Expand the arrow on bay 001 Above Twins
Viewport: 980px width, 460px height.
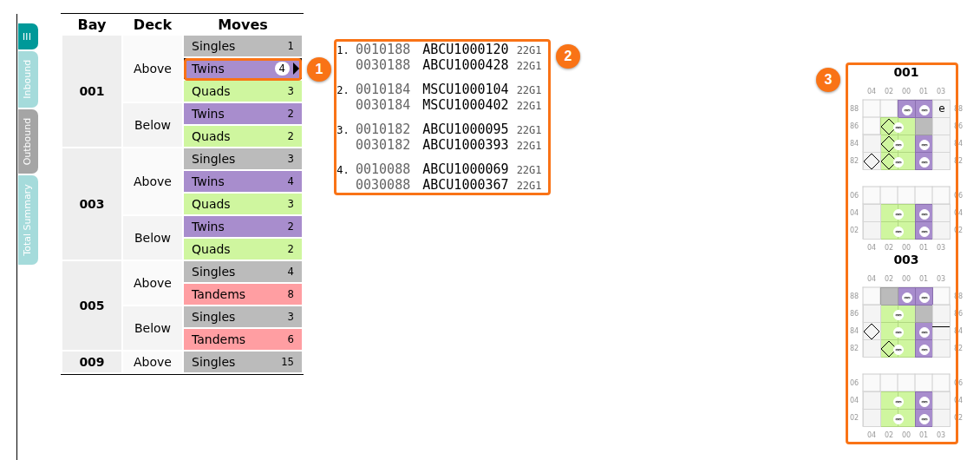297,69
